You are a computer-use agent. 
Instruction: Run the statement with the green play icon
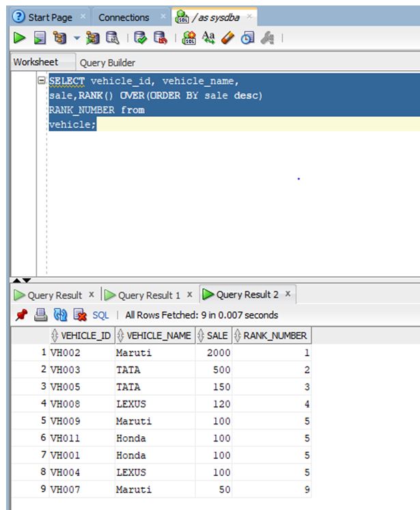tap(20, 38)
